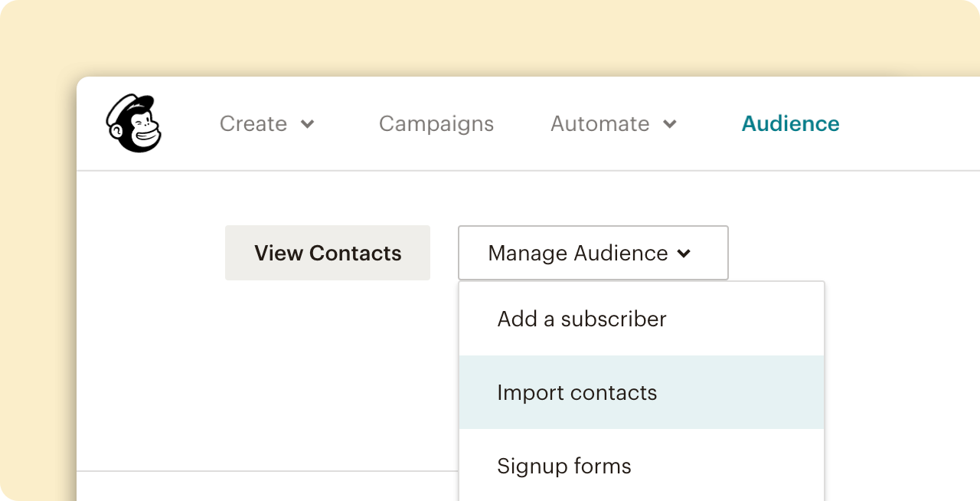Image resolution: width=980 pixels, height=501 pixels.
Task: Open the Create navigation menu
Action: (x=266, y=123)
